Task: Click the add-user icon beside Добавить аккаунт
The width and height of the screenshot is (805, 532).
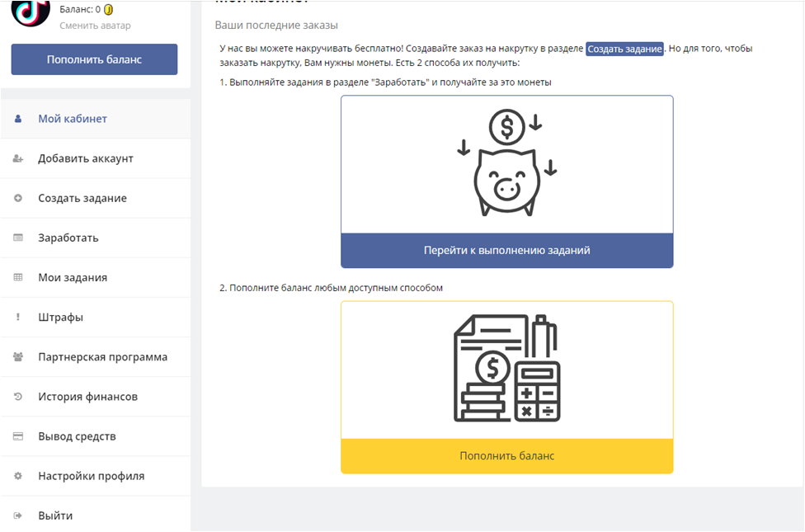Action: (18, 158)
